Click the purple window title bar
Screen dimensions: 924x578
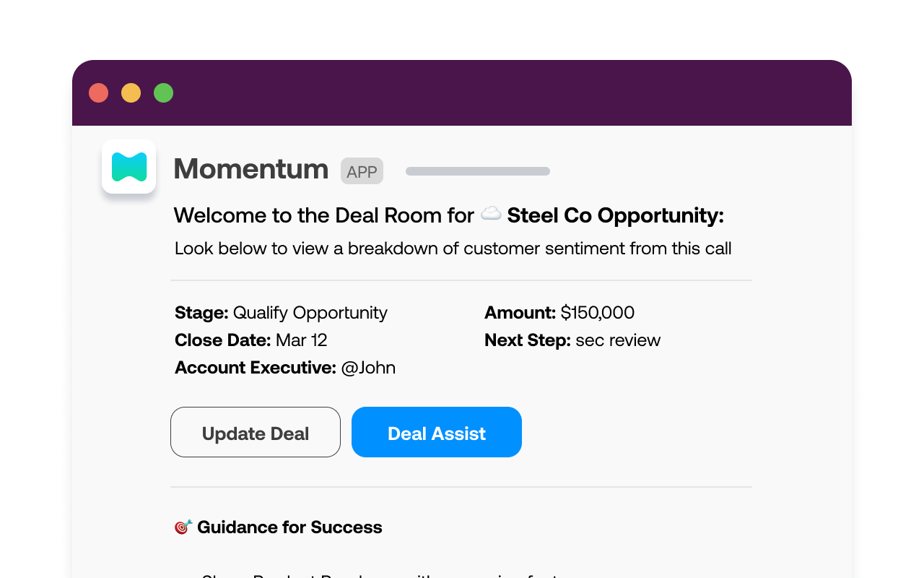coord(505,93)
